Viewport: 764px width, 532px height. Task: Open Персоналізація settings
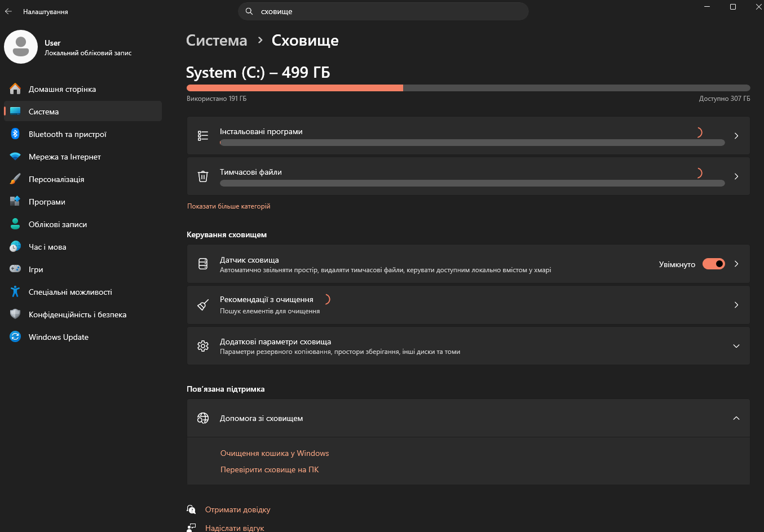pos(83,179)
